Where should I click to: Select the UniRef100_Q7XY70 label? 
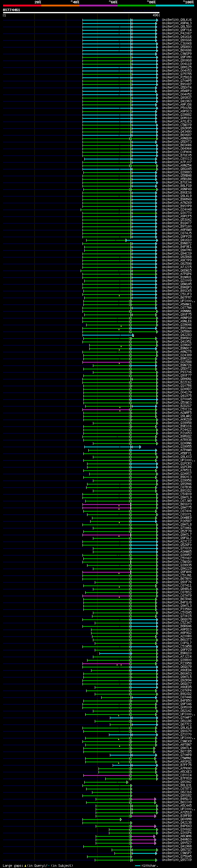coord(176,735)
